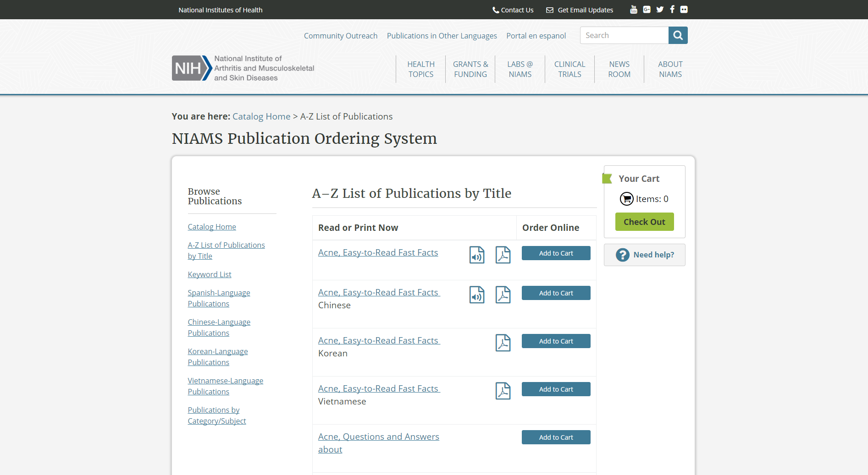The height and width of the screenshot is (475, 868).
Task: Add Acne Easy-to-Read Fast Facts English to cart
Action: pos(556,253)
